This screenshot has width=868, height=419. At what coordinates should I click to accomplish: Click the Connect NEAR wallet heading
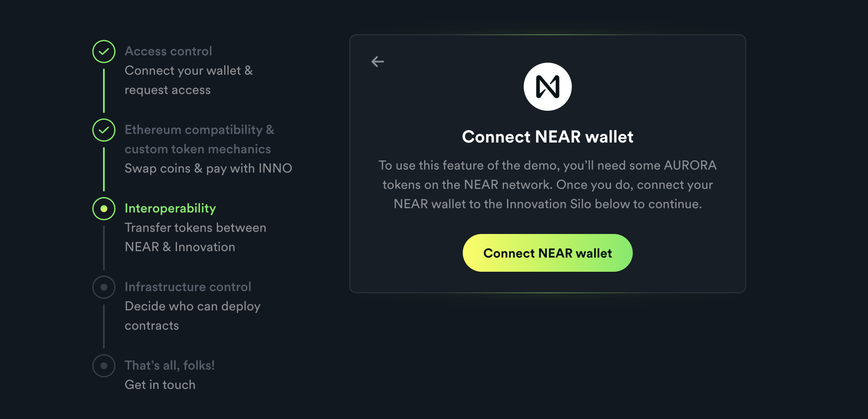(x=548, y=137)
